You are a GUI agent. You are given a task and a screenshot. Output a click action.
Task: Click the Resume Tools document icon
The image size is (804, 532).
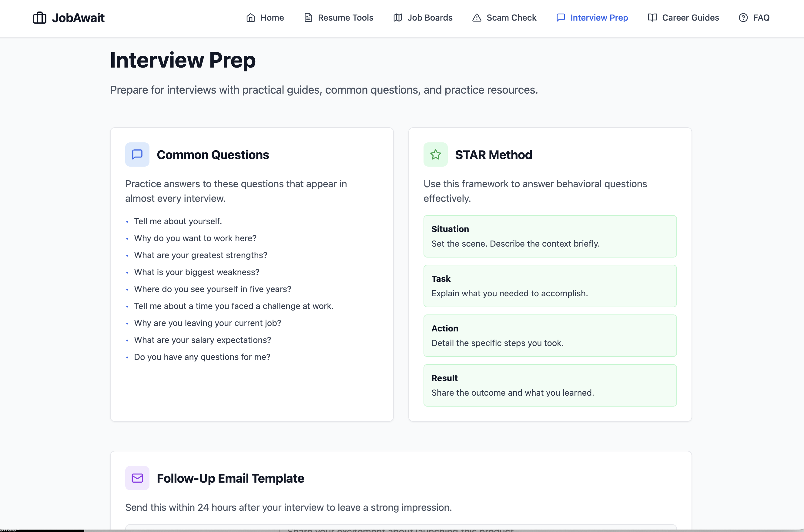(x=308, y=18)
